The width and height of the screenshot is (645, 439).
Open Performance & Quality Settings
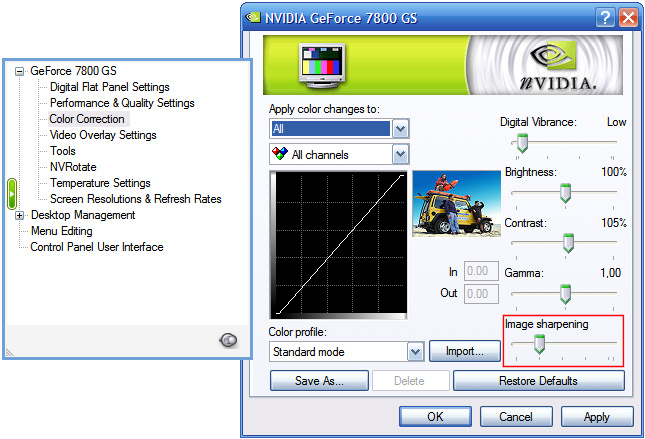click(122, 103)
